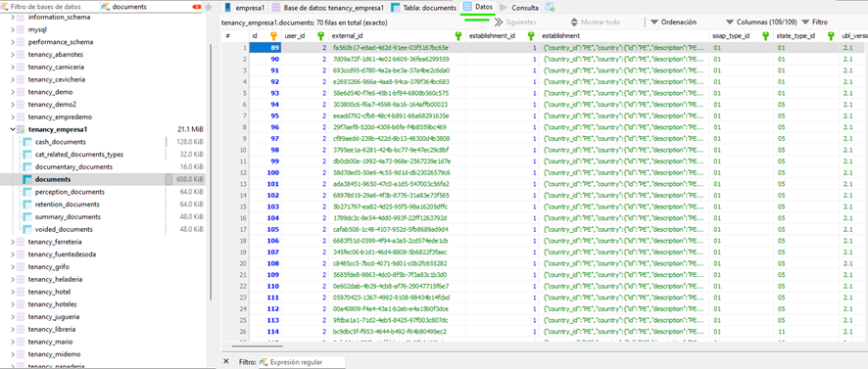The image size is (868, 369).
Task: Click the retention_documents table icon
Action: pos(27,205)
